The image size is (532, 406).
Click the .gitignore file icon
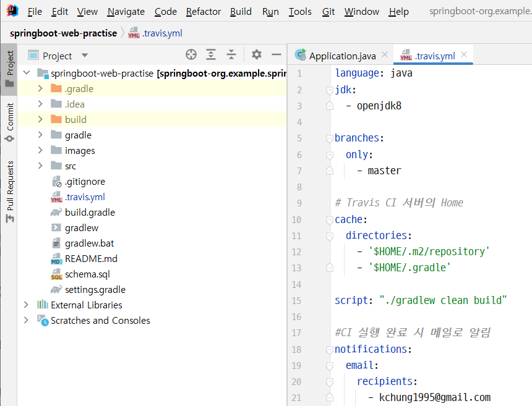(56, 182)
